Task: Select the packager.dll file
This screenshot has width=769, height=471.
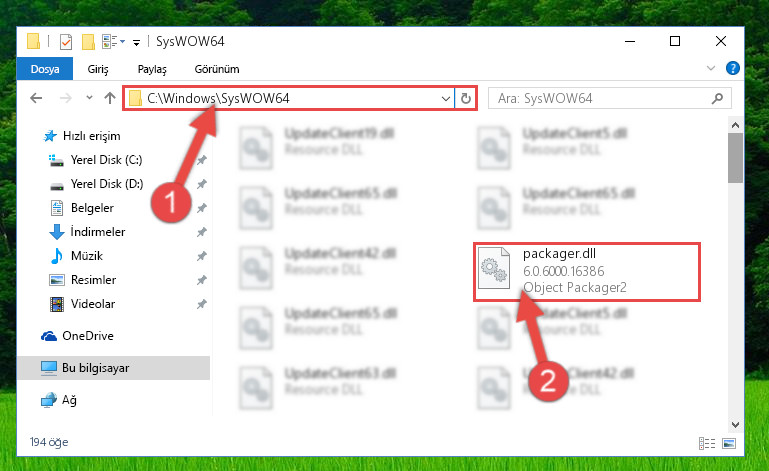Action: (587, 271)
